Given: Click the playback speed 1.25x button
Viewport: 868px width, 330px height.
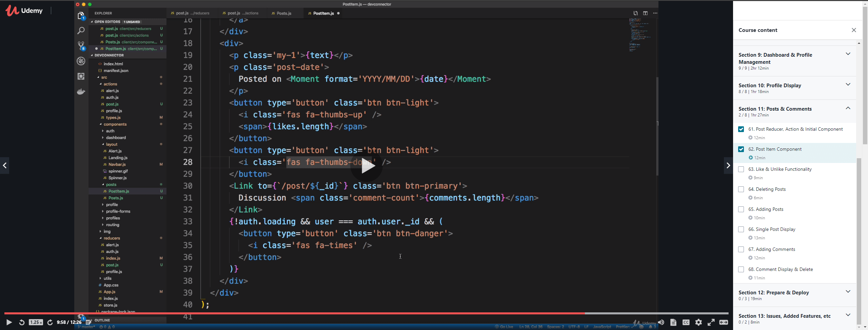Looking at the screenshot, I should click(x=36, y=322).
